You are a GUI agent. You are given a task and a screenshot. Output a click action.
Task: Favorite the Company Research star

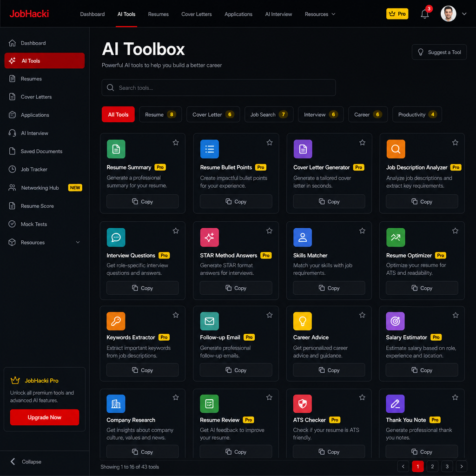pos(176,397)
